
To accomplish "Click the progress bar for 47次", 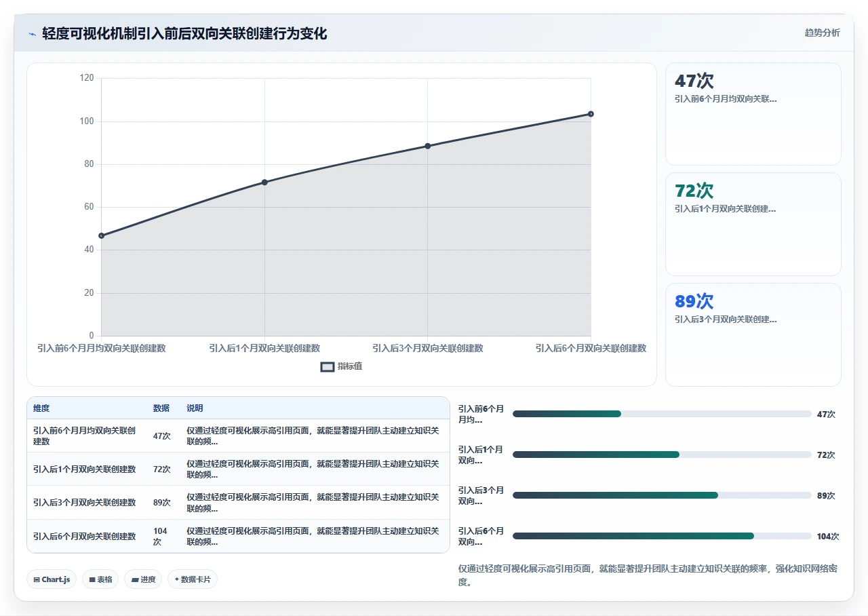I will [x=662, y=414].
